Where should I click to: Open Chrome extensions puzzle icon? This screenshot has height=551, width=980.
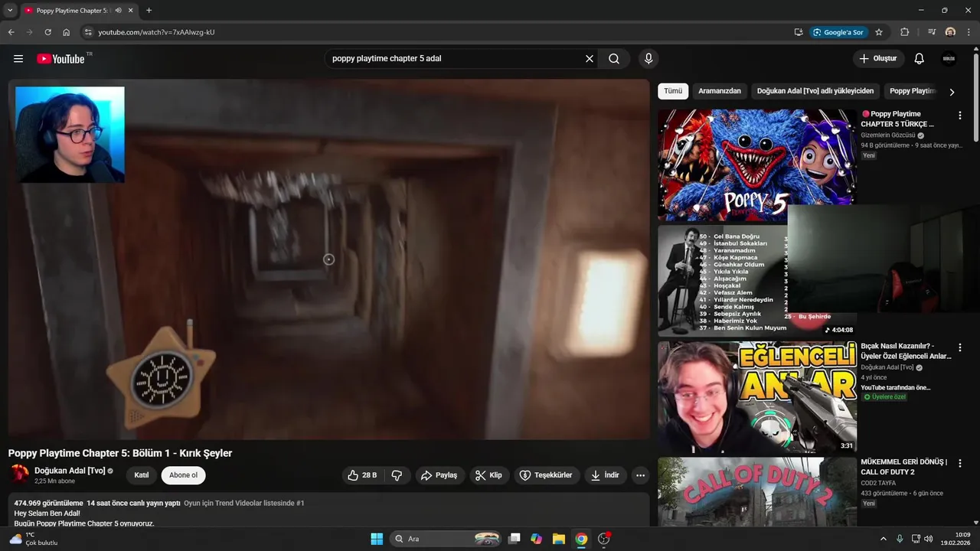pyautogui.click(x=905, y=32)
